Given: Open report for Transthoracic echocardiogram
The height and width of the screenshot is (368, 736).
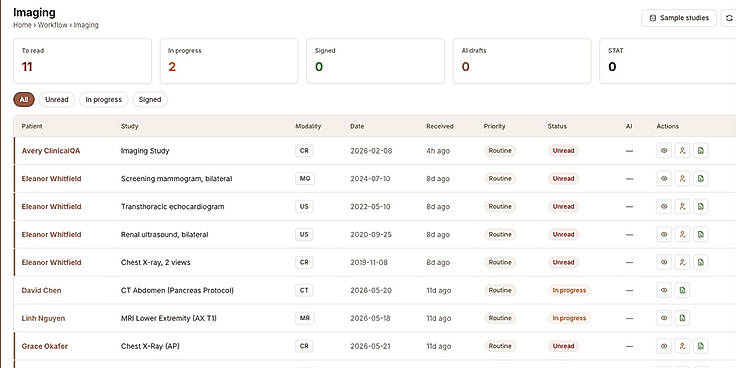Looking at the screenshot, I should (700, 207).
